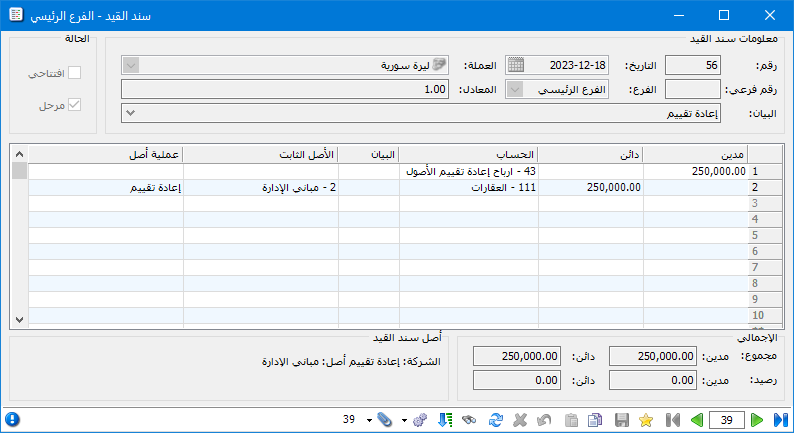Select debit cell 250,000.00 in row 1
794x433 pixels.
click(x=695, y=171)
